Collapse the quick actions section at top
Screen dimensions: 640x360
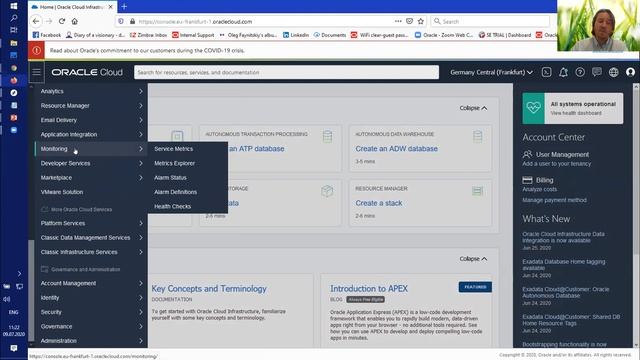click(473, 108)
